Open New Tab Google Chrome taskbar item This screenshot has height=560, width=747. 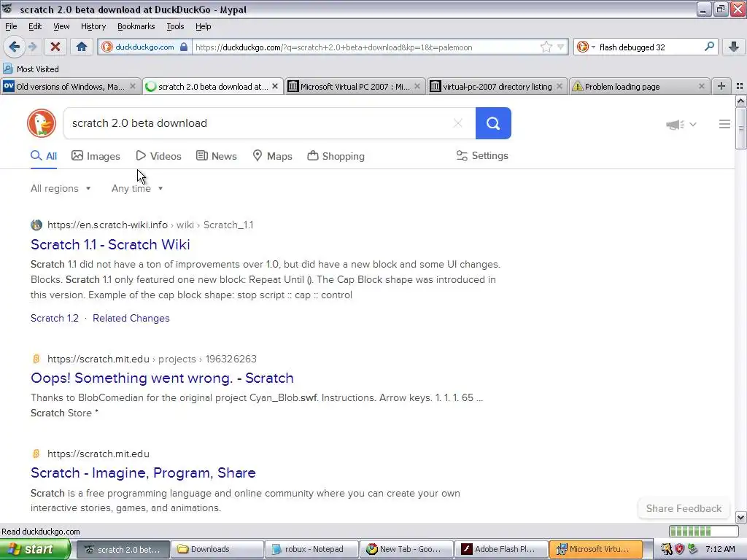pyautogui.click(x=406, y=549)
